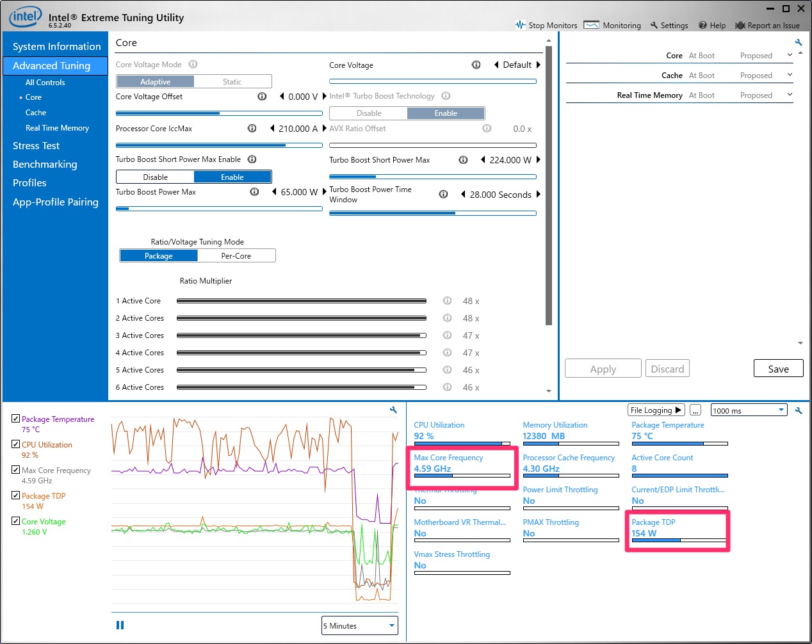This screenshot has height=644, width=812.
Task: Open the Help question mark icon
Action: (702, 26)
